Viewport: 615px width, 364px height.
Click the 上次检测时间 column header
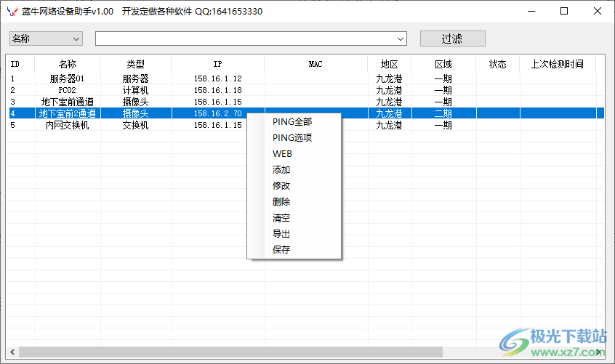pos(558,64)
